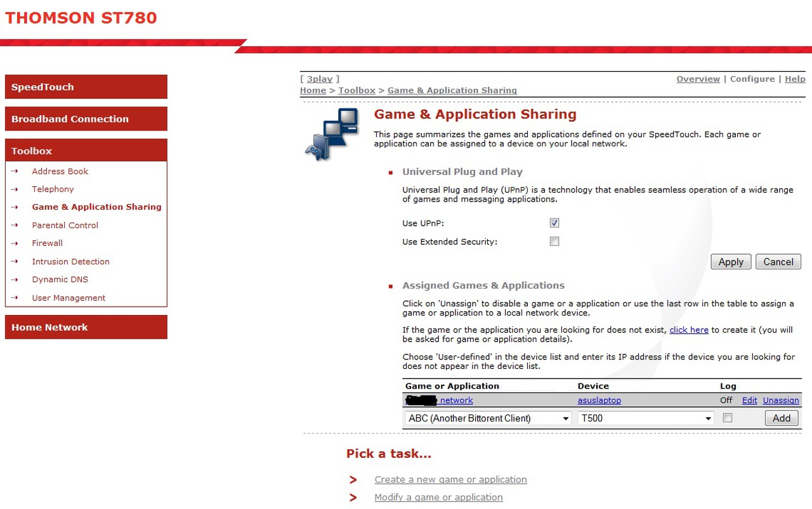This screenshot has height=509, width=812.
Task: Open the ABC (Another Bittorent Client) dropdown
Action: [488, 418]
